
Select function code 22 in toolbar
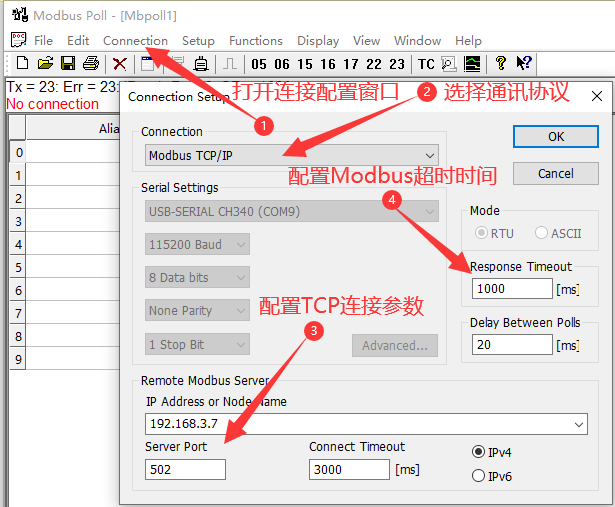[374, 64]
